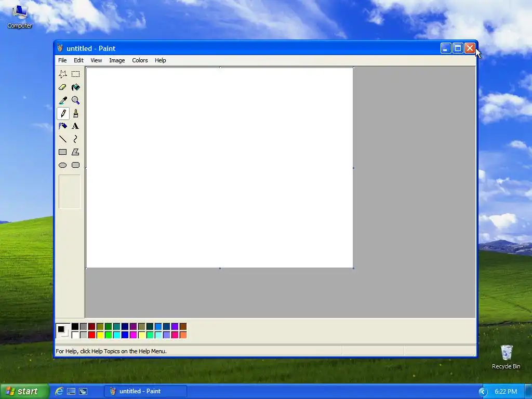
Task: Select the navy blue swatch in top row
Action: (125, 326)
